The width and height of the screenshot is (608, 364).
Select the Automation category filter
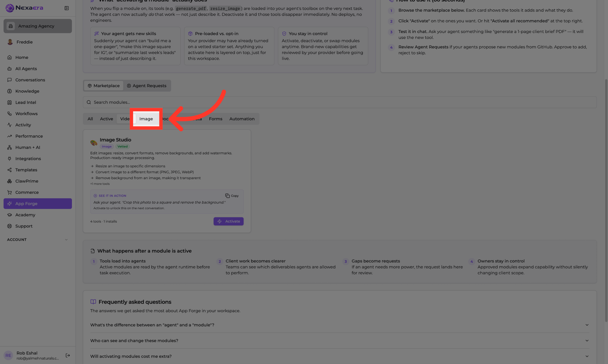[x=242, y=119]
